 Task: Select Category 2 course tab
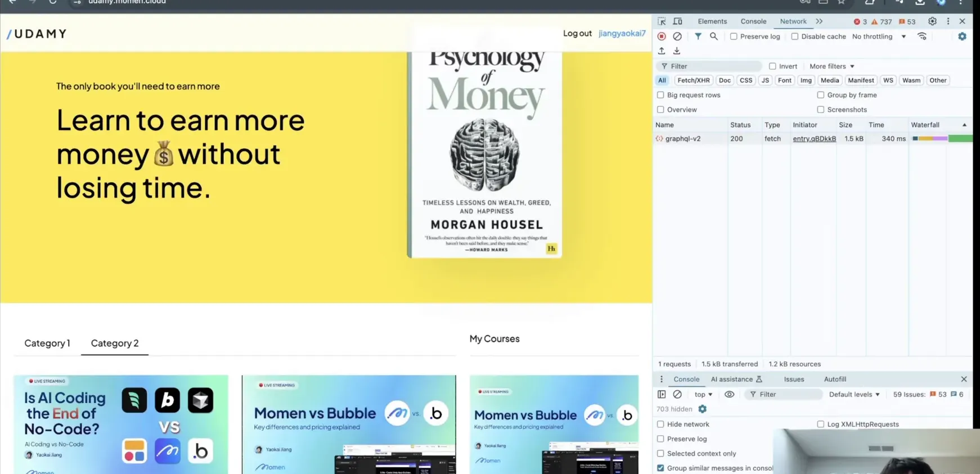[x=115, y=343]
